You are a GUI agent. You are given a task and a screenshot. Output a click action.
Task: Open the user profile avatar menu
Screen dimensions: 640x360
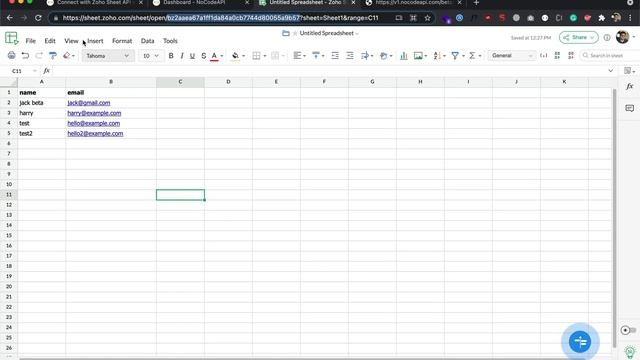622,37
